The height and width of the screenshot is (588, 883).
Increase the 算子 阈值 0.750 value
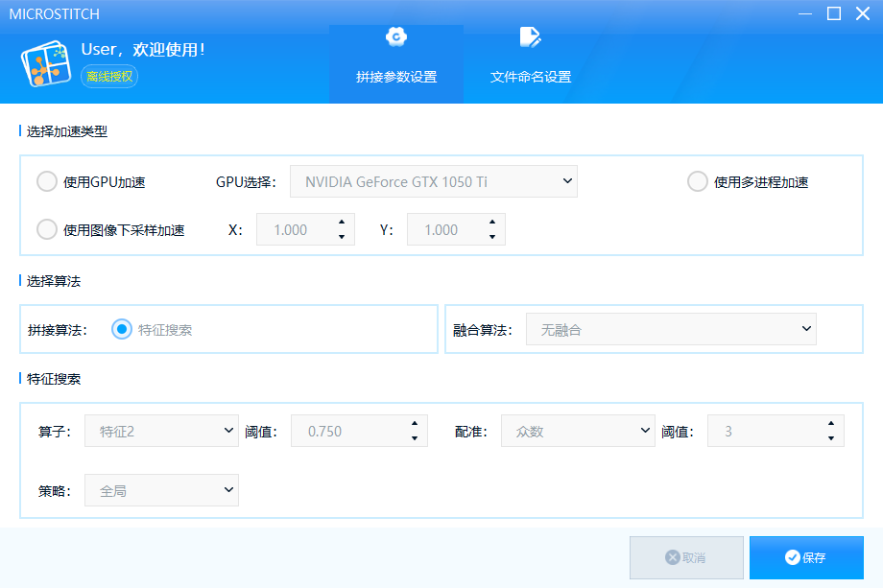(x=414, y=424)
